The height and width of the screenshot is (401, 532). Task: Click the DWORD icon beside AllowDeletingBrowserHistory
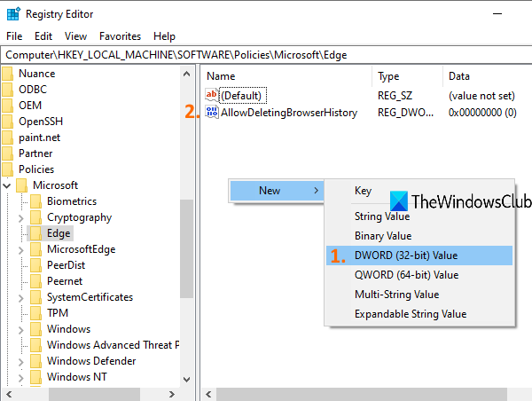[212, 112]
